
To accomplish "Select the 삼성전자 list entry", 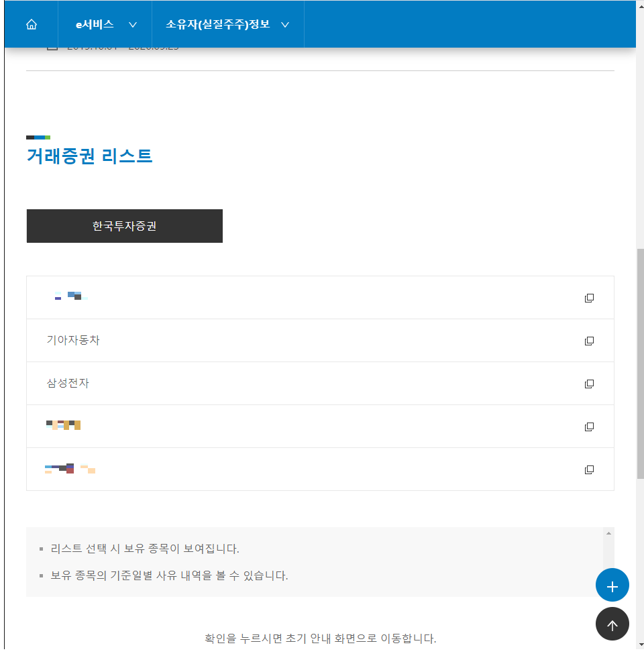I will tap(320, 384).
